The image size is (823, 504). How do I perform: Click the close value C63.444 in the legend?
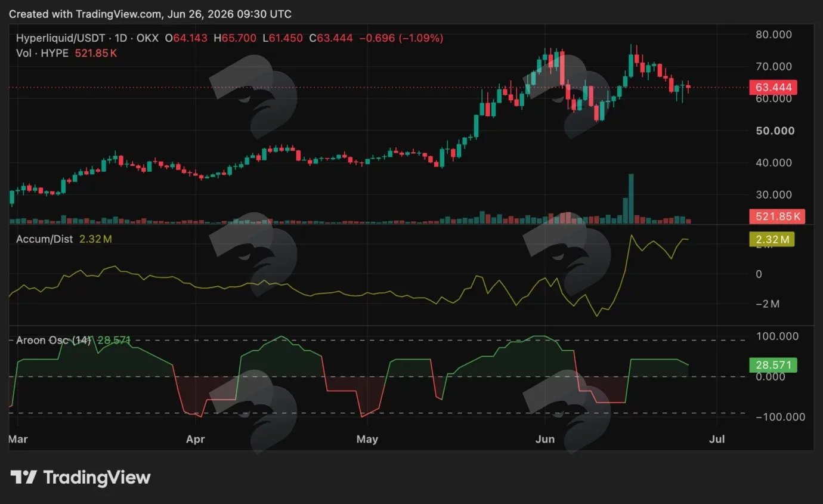(x=330, y=38)
